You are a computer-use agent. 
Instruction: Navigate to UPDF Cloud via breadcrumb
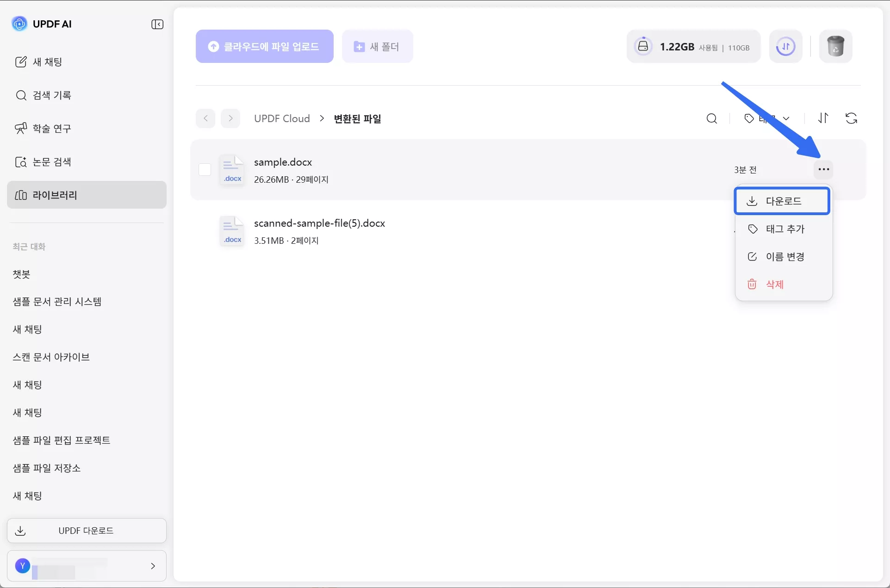click(x=282, y=118)
